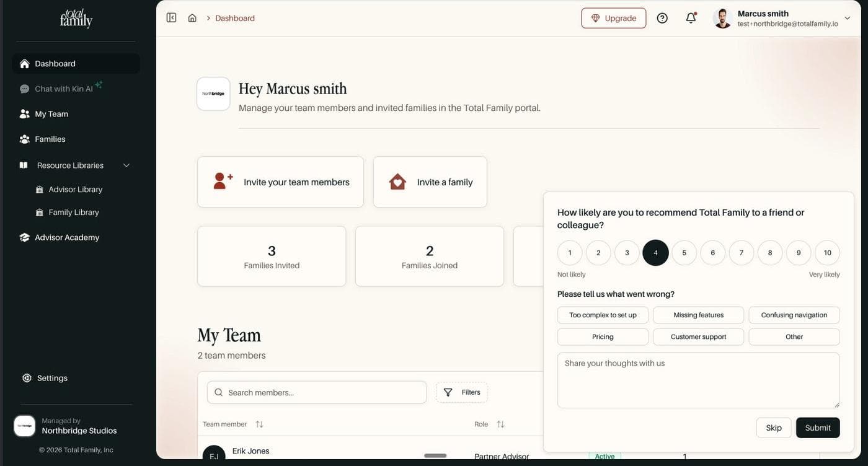
Task: Select rating 6
Action: pos(713,253)
